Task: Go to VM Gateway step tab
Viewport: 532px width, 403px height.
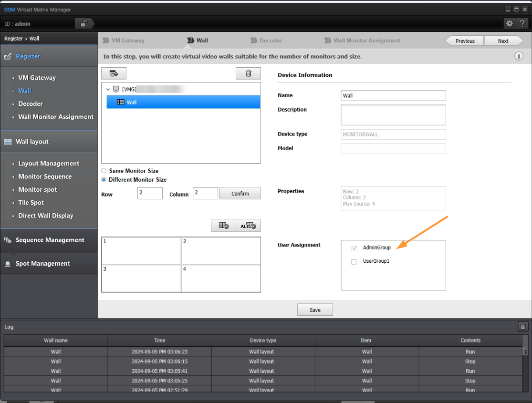Action: tap(124, 41)
